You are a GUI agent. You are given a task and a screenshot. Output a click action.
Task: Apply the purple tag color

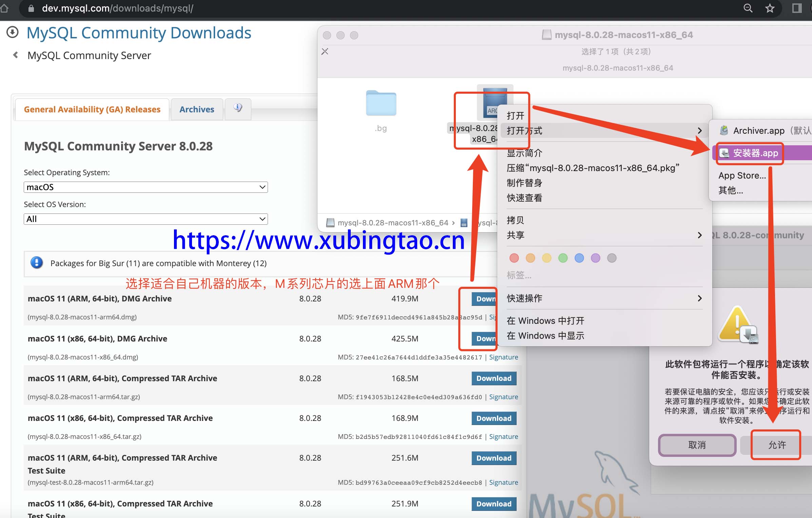tap(596, 258)
